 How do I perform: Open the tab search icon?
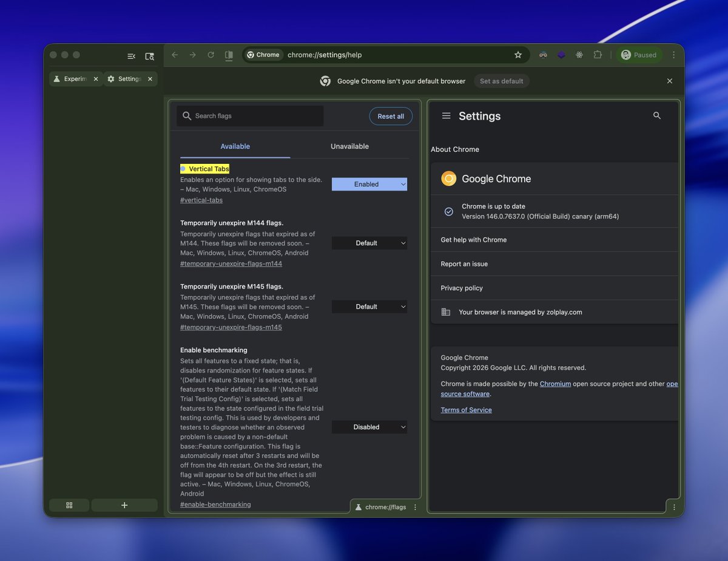coord(149,56)
